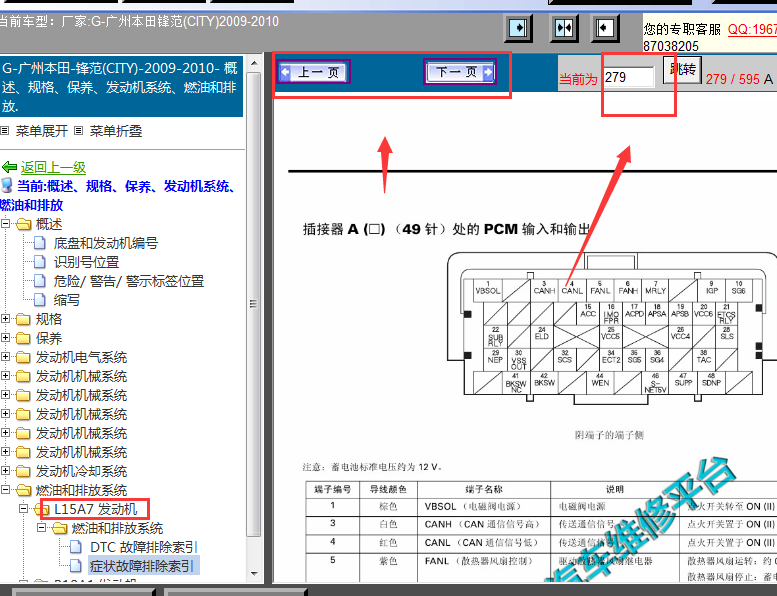Image resolution: width=777 pixels, height=596 pixels.
Task: Click the expand-left panel layout icon
Action: pos(605,28)
